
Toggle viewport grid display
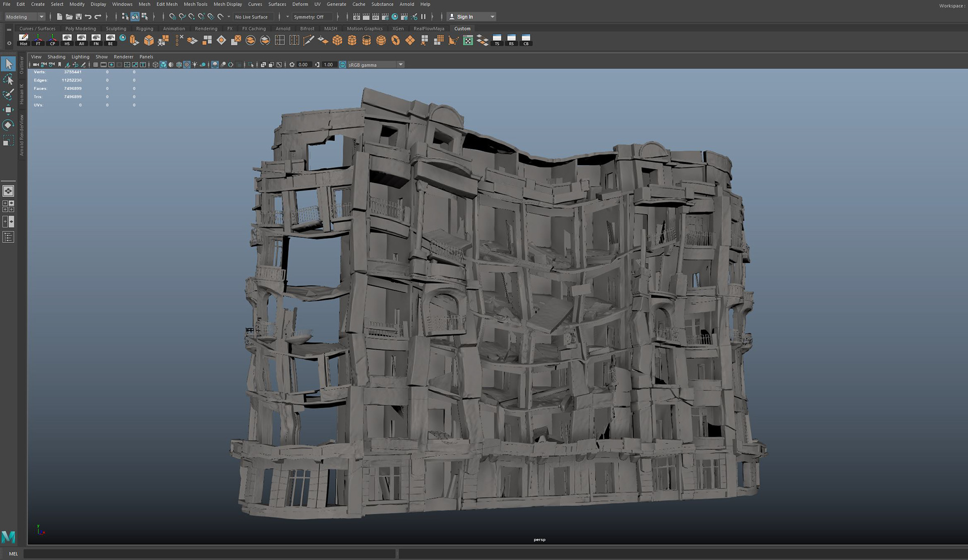point(95,65)
